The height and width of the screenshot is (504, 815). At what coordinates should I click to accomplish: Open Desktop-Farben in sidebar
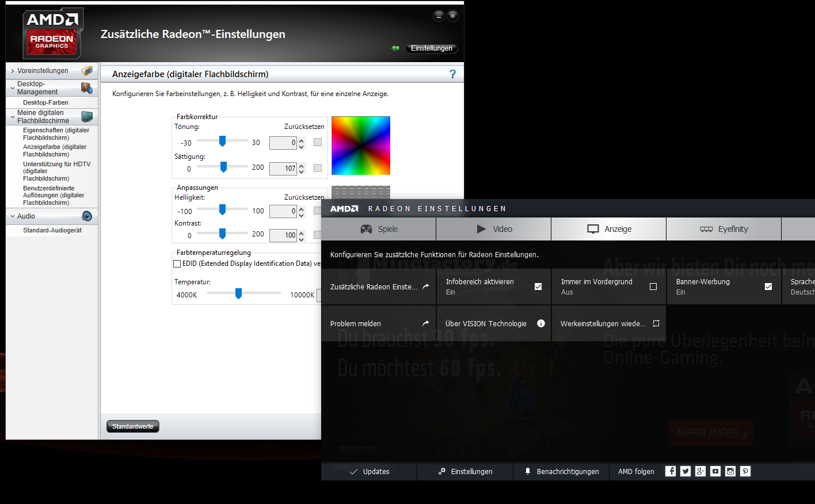(45, 102)
